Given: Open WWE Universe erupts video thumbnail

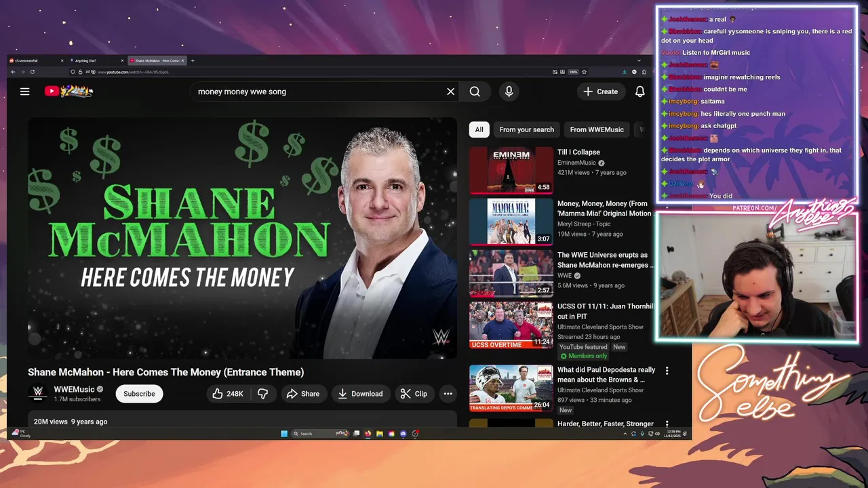Looking at the screenshot, I should (x=511, y=274).
